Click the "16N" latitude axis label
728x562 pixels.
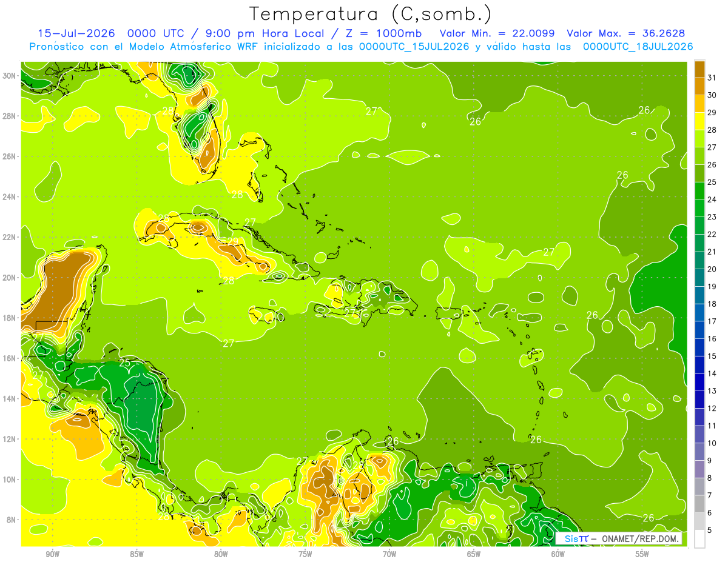pos(10,358)
